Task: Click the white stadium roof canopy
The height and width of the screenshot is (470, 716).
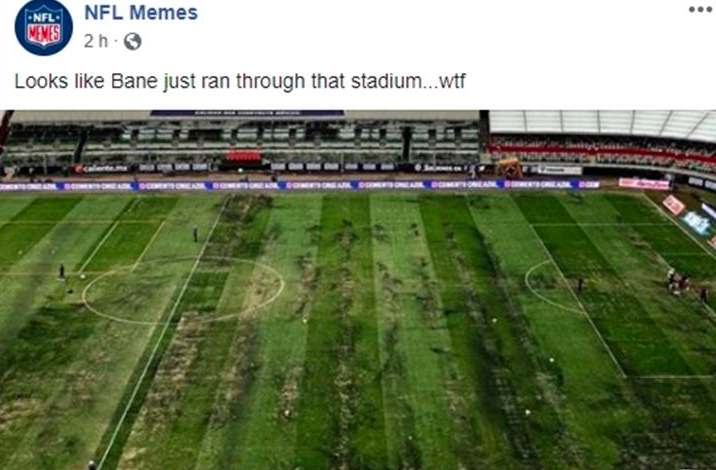Action: click(602, 124)
